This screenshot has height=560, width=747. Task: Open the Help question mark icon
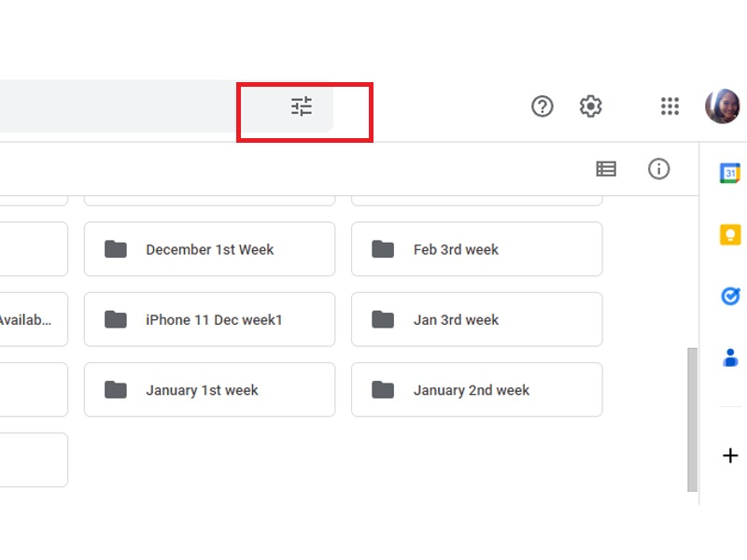543,106
